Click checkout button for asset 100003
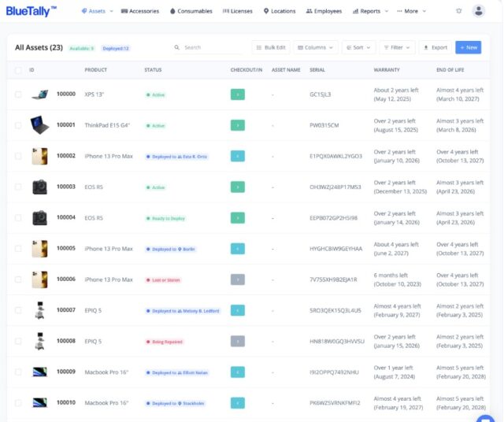 238,187
